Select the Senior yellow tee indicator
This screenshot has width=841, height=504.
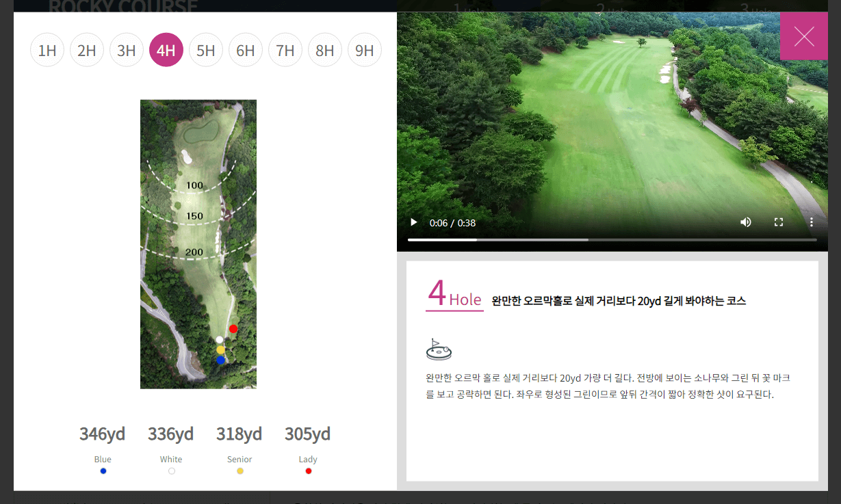[240, 470]
